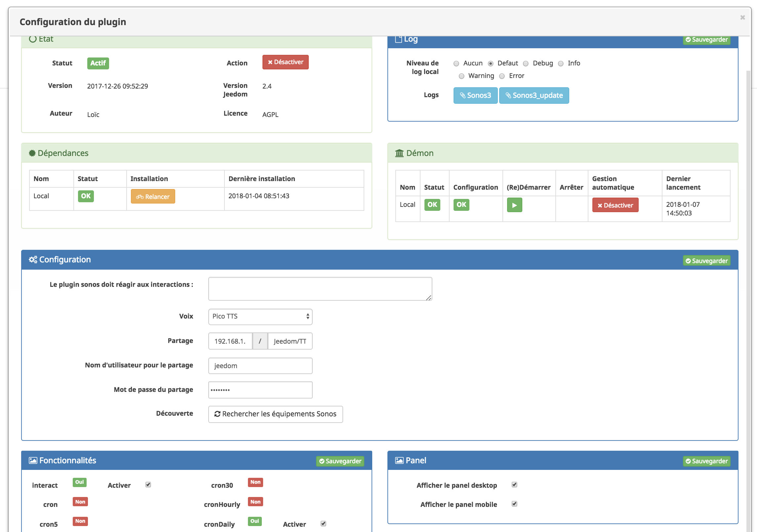Click the Non badge next to cron30
757x532 pixels.
[256, 482]
